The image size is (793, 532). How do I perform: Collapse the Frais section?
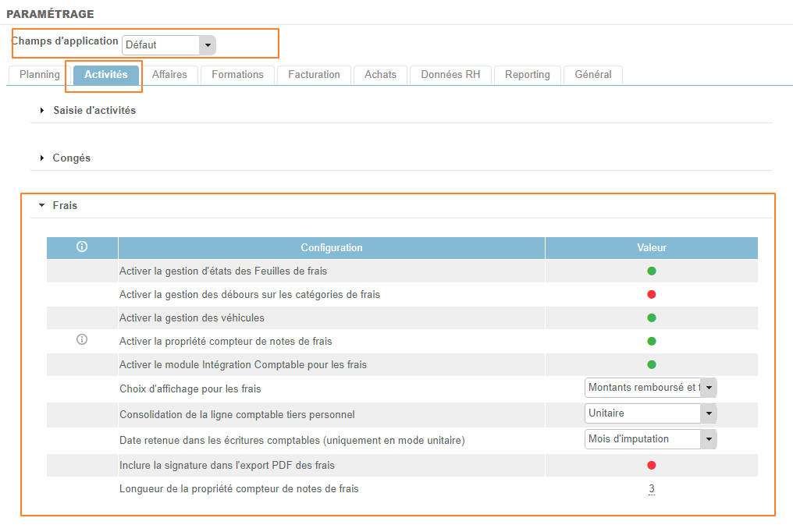64,206
